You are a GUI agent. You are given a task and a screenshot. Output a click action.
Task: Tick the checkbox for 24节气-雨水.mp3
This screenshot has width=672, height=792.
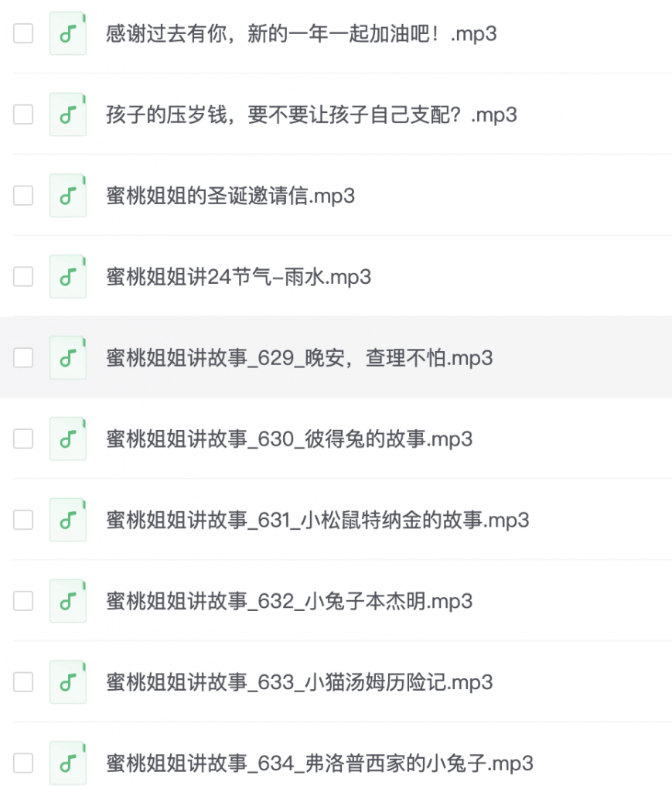pyautogui.click(x=23, y=277)
